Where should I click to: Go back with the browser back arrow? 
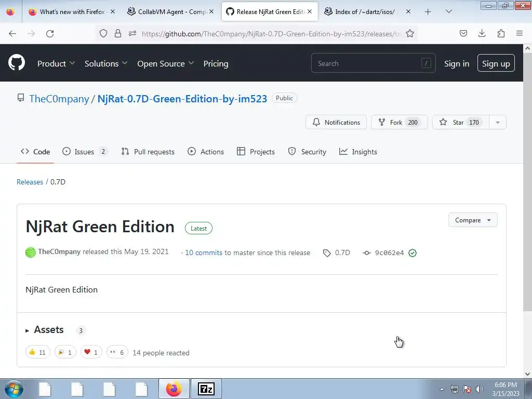click(12, 33)
